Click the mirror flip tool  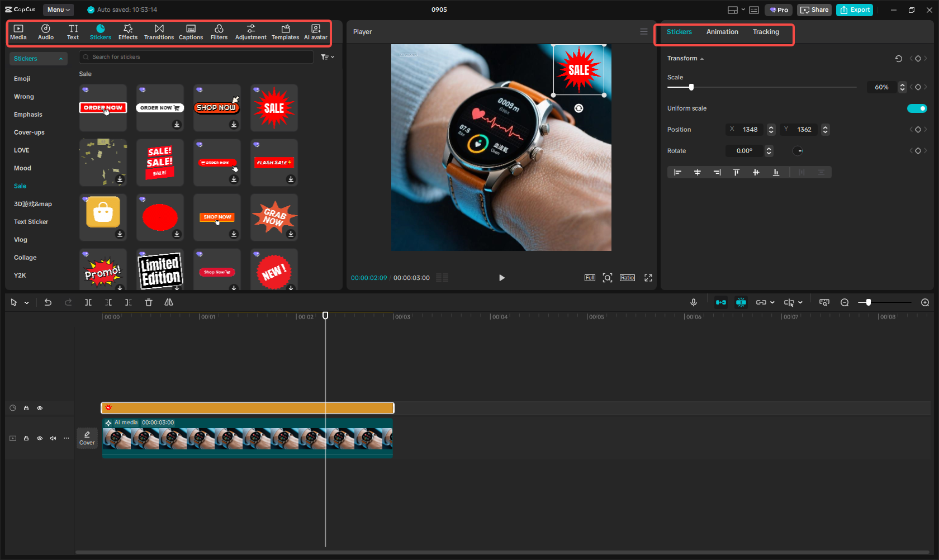point(169,302)
